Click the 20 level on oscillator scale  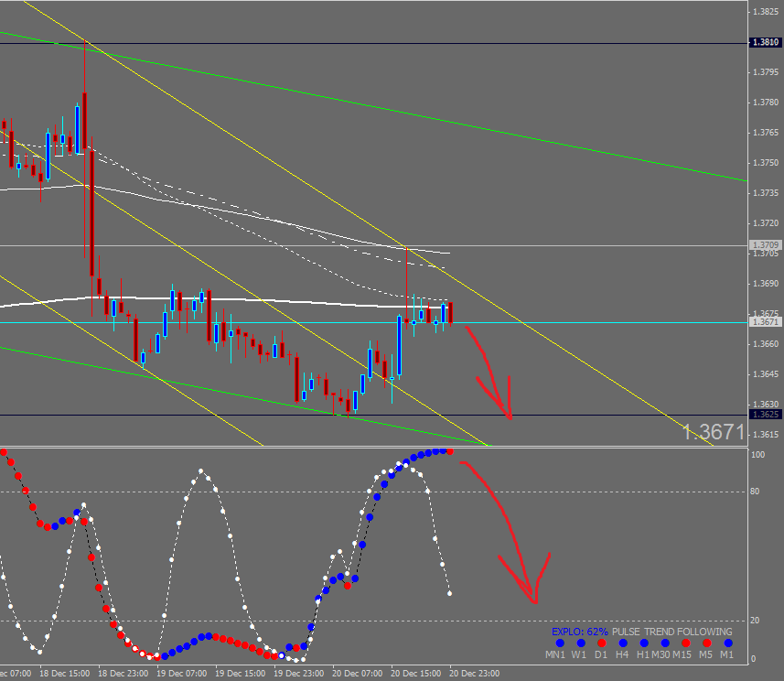755,621
